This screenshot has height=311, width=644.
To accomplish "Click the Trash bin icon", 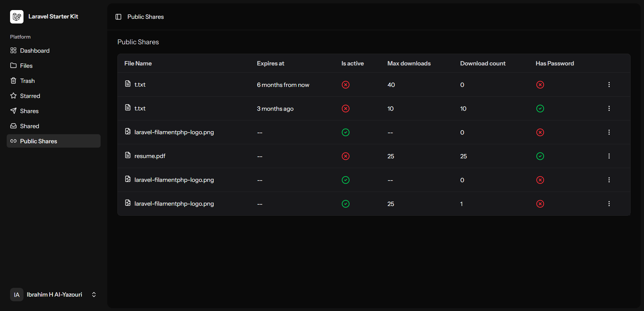I will 13,81.
